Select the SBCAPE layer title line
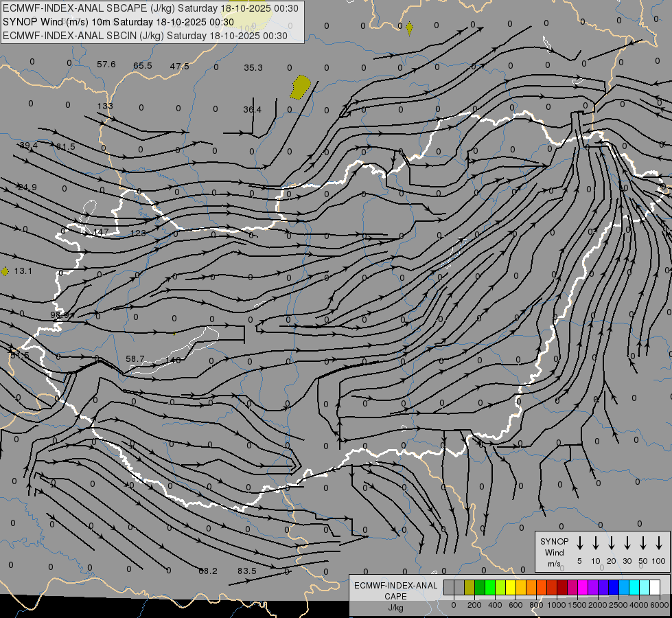The image size is (672, 618). (150, 9)
